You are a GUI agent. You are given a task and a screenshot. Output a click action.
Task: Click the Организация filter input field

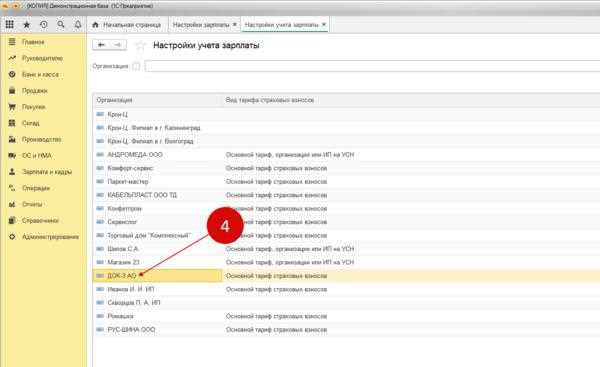click(x=372, y=66)
